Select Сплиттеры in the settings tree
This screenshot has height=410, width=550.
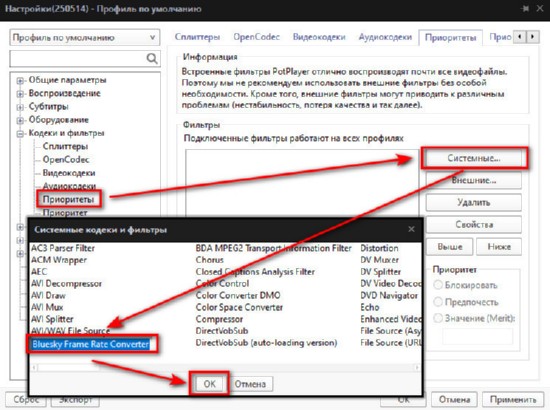pos(65,146)
